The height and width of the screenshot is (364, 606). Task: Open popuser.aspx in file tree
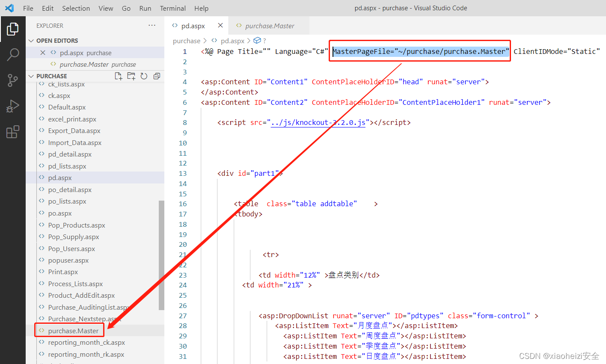(x=68, y=260)
